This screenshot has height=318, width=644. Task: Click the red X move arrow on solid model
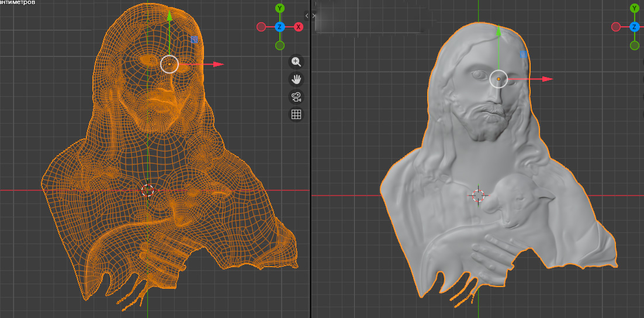pos(547,79)
